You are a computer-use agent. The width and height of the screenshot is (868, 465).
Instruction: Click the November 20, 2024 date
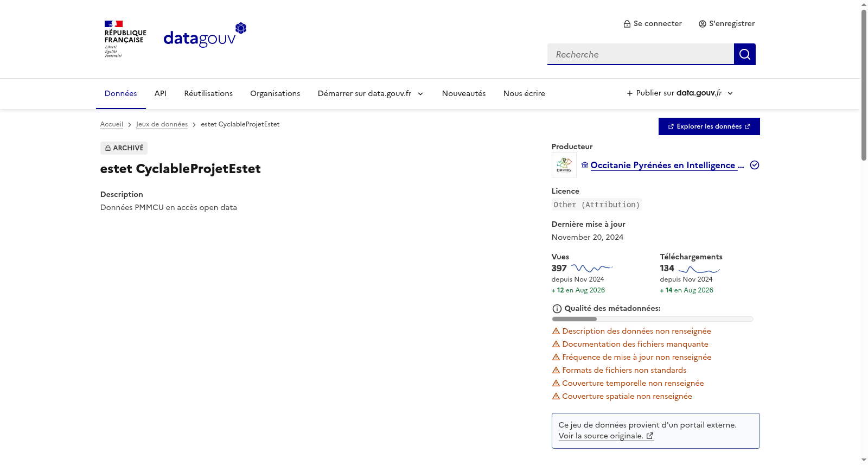tap(588, 237)
